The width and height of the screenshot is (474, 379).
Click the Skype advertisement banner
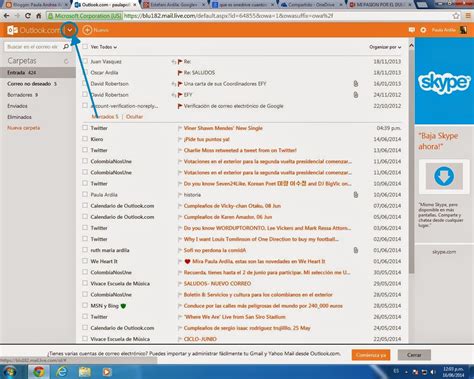(444, 81)
